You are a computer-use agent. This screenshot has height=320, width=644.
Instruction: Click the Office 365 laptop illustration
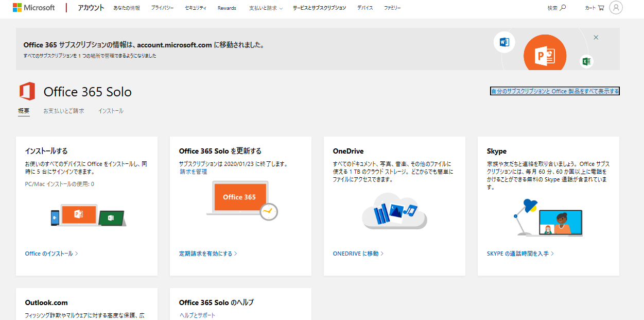(x=242, y=200)
